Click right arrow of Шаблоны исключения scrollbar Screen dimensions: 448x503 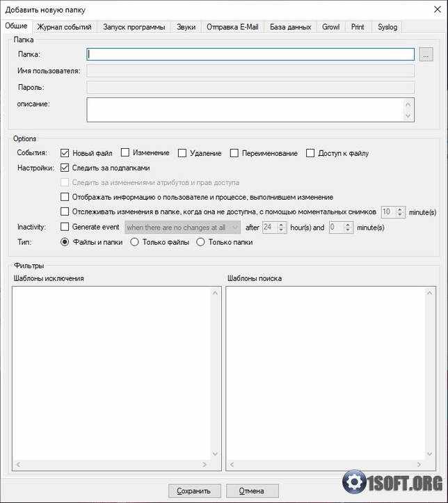pyautogui.click(x=205, y=465)
